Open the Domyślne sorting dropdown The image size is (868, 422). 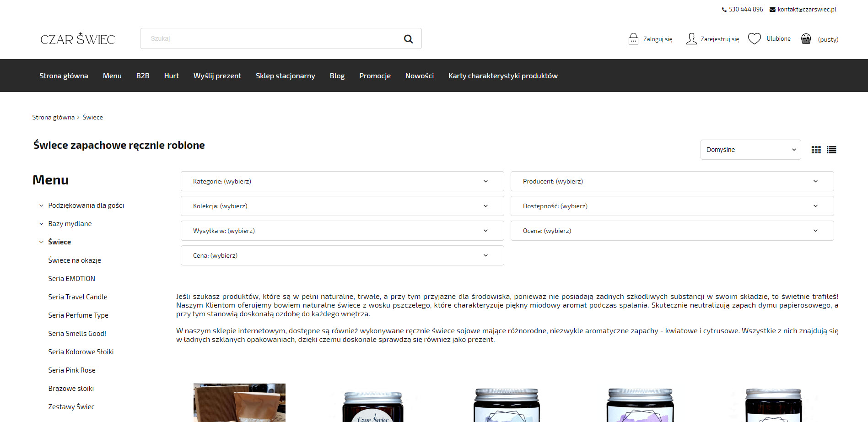(x=750, y=150)
